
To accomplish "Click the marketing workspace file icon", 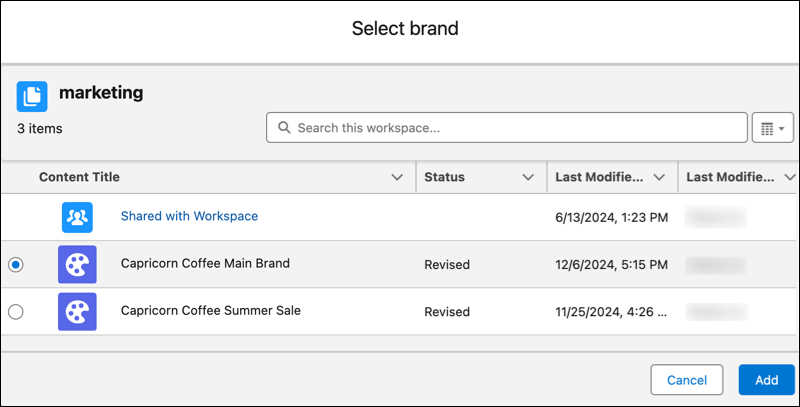I will [x=32, y=96].
